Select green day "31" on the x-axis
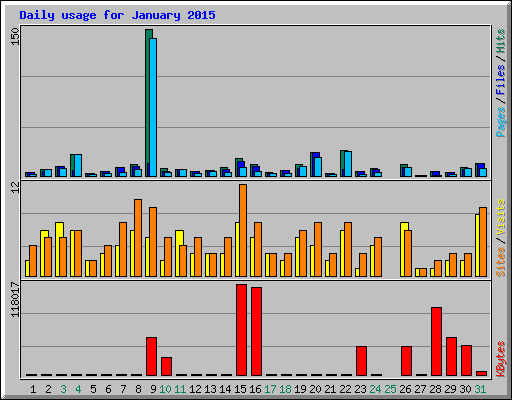Image resolution: width=512 pixels, height=400 pixels. coord(480,389)
